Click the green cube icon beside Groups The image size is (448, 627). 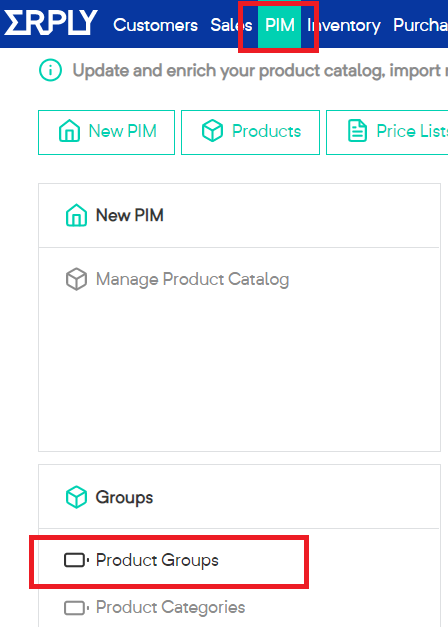coord(76,497)
